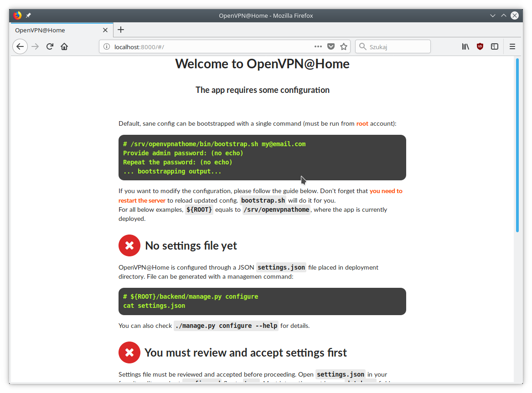Save page to Pocket

pos(331,46)
